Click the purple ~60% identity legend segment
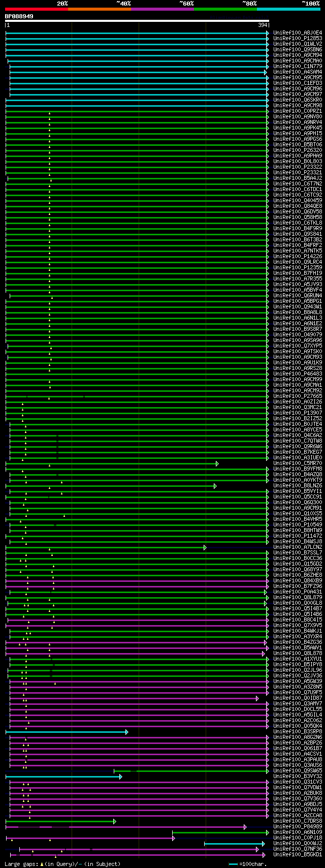 pyautogui.click(x=162, y=9)
